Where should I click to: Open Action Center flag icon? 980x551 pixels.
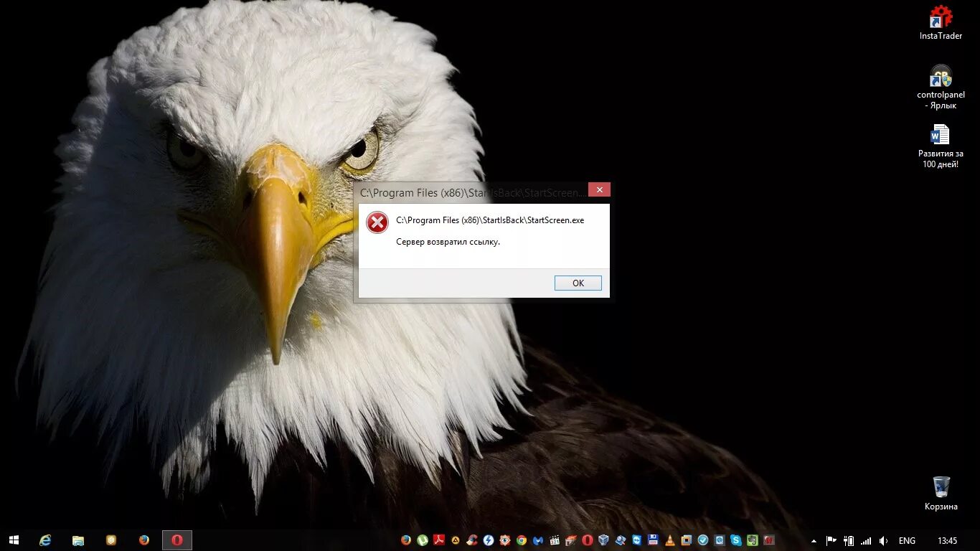click(x=831, y=541)
